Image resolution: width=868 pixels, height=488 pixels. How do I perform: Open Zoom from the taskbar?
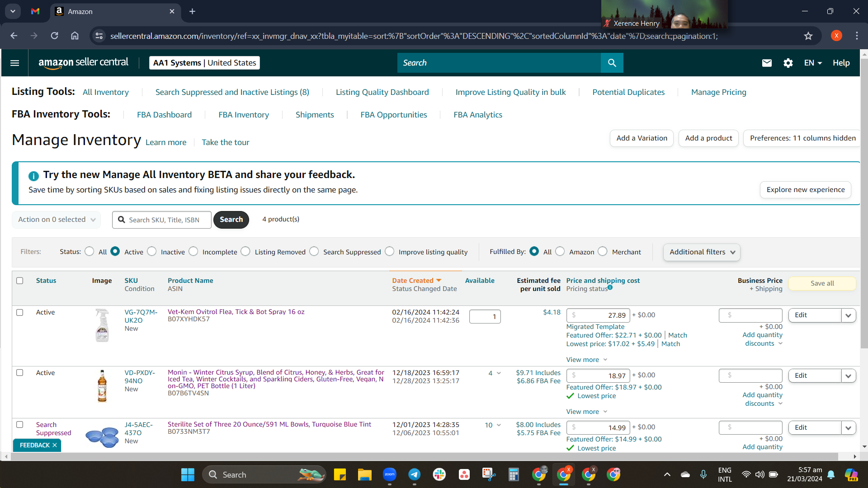tap(389, 474)
